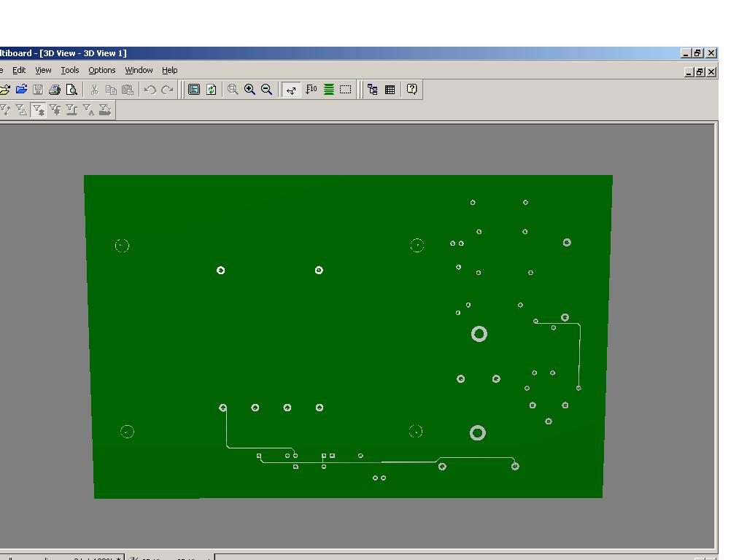Screen dimensions: 747x560
Task: Open Print Preview from the toolbar
Action: click(x=71, y=90)
